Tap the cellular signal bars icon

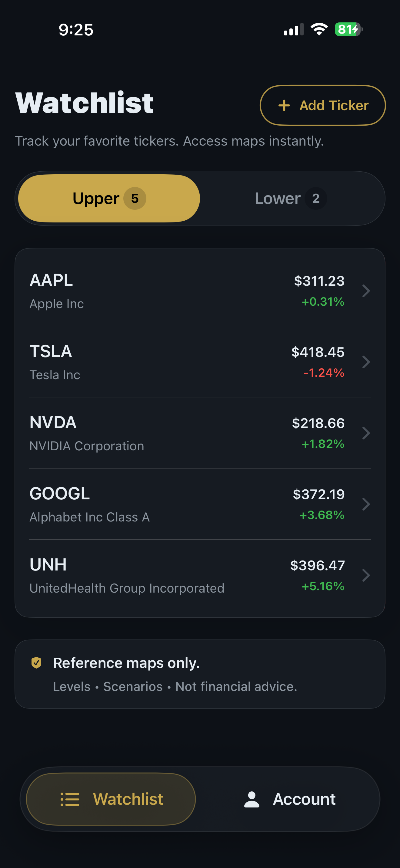tap(293, 30)
